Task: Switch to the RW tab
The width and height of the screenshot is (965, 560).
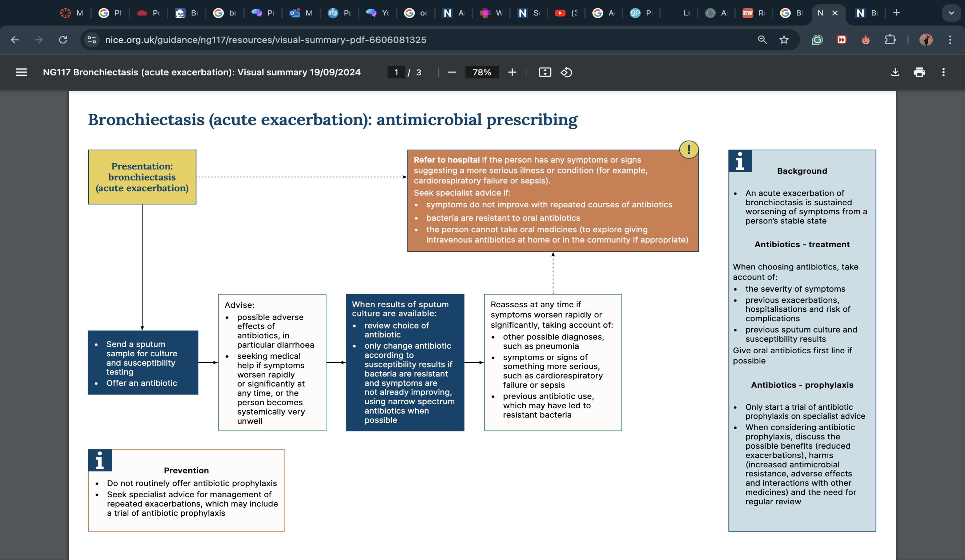Action: 753,13
